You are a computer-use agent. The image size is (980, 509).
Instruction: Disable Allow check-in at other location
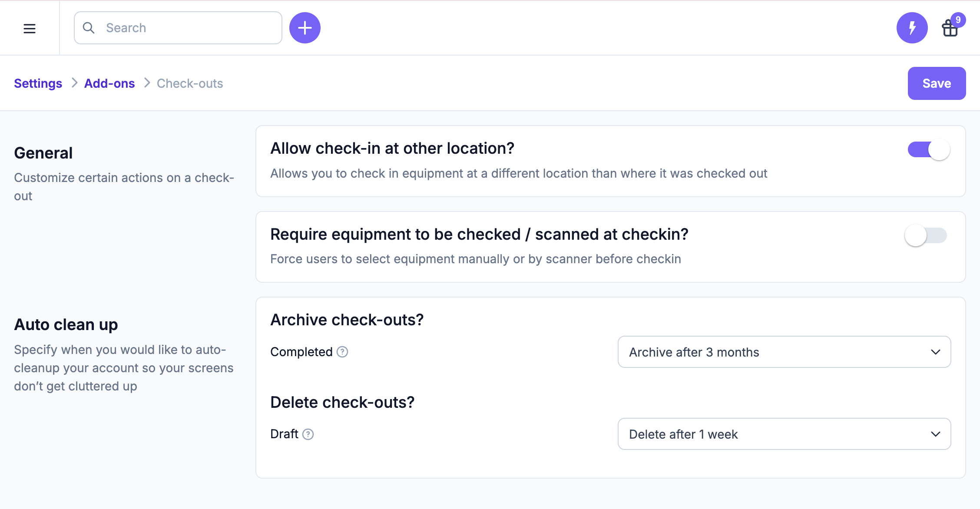pos(929,150)
